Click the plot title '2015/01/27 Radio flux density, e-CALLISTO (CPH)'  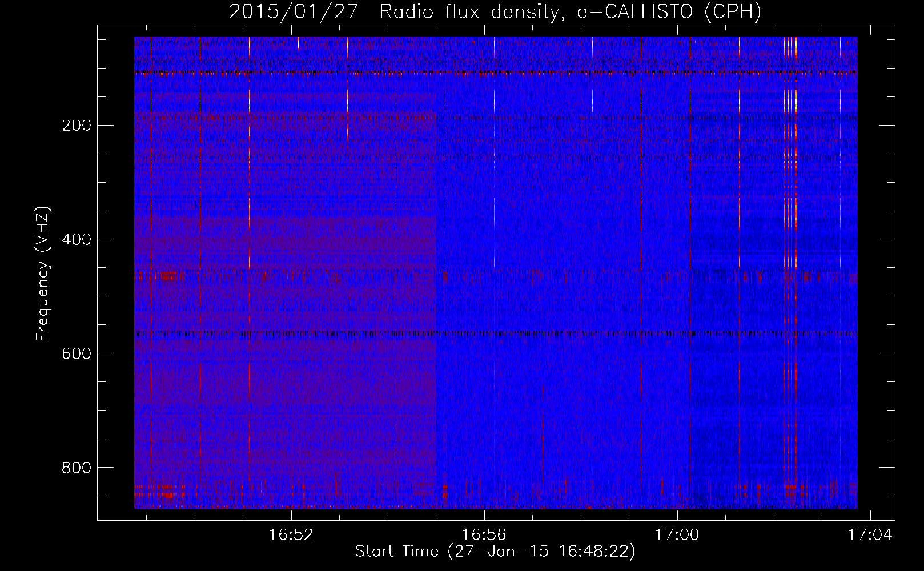[495, 11]
